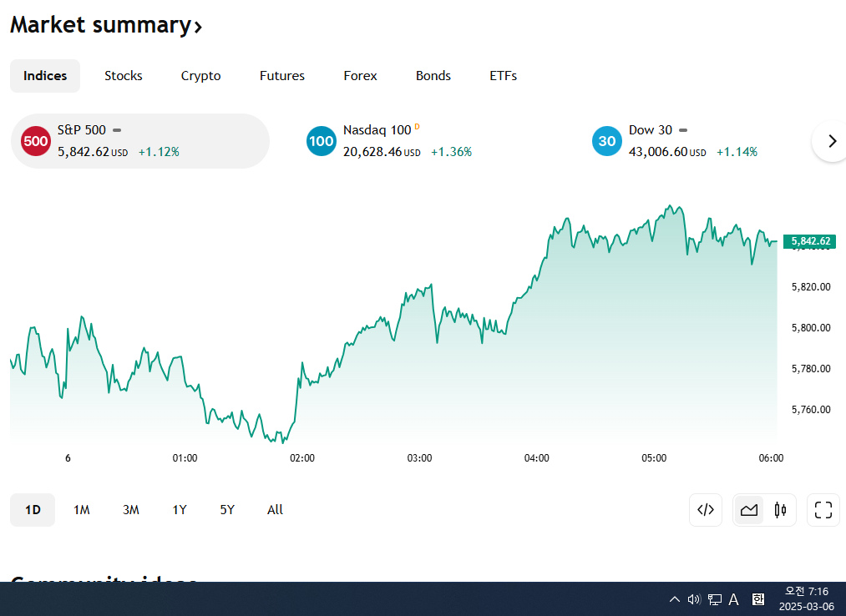Screen dimensions: 846x616
Task: Click the 5,800.00 price axis label
Action: coord(811,328)
